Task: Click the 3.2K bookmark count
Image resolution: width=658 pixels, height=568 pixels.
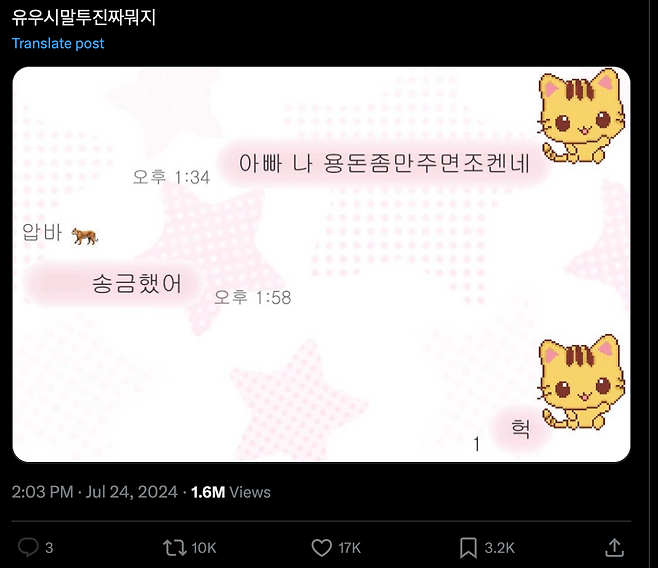Action: [x=499, y=548]
